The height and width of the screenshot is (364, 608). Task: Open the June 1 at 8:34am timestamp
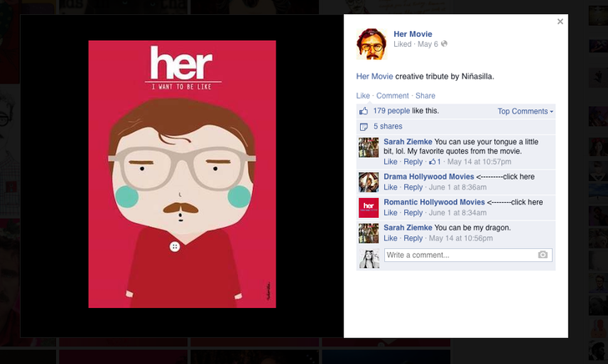pos(458,213)
